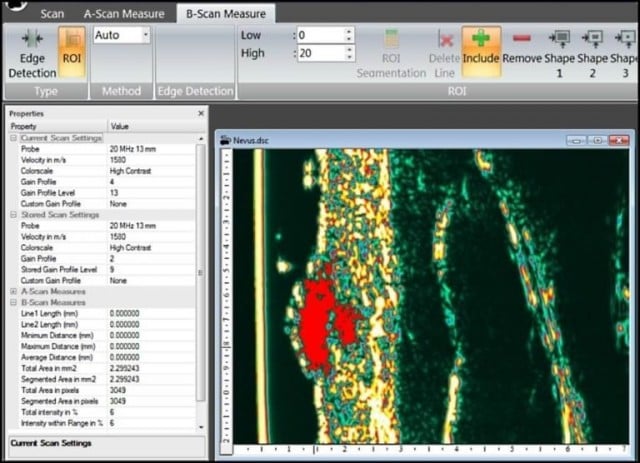Select the Line1 Length (mm) row
Image resolution: width=640 pixels, height=463 pixels.
click(x=102, y=314)
